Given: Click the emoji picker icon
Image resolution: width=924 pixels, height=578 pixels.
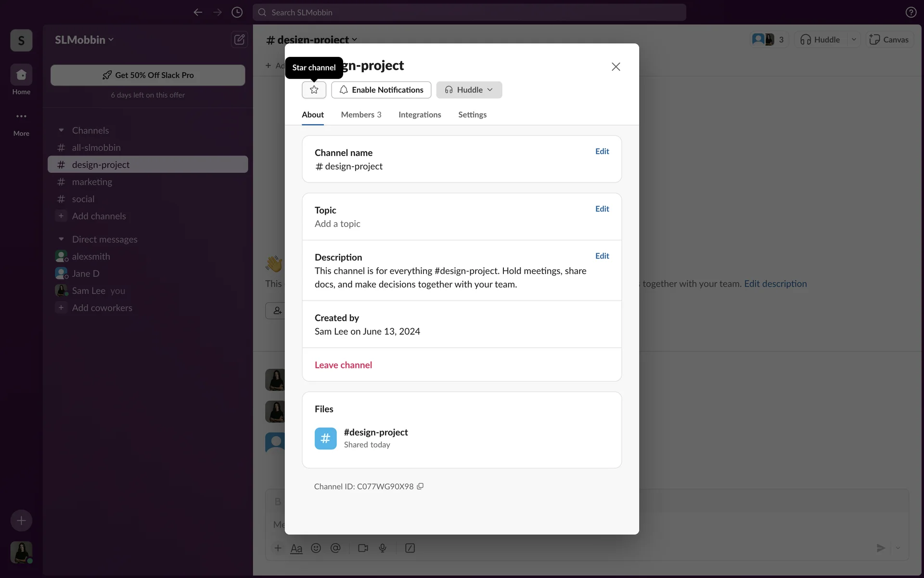Looking at the screenshot, I should [x=316, y=548].
